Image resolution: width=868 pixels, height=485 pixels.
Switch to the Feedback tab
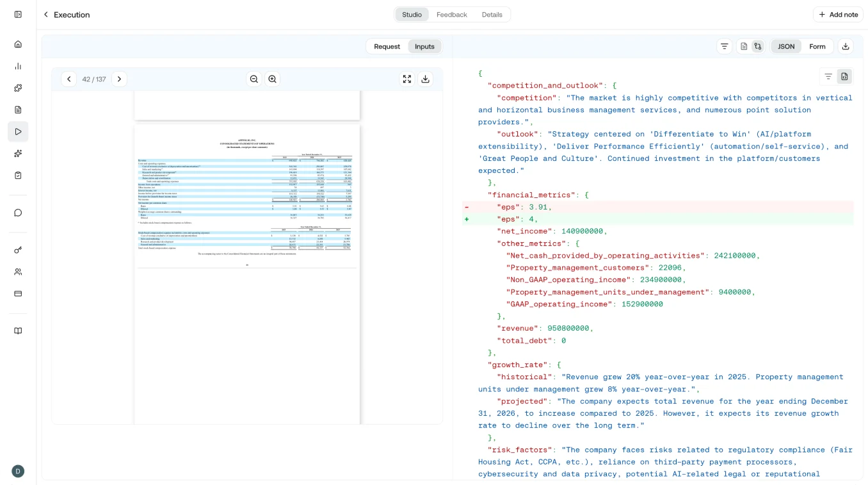[452, 14]
